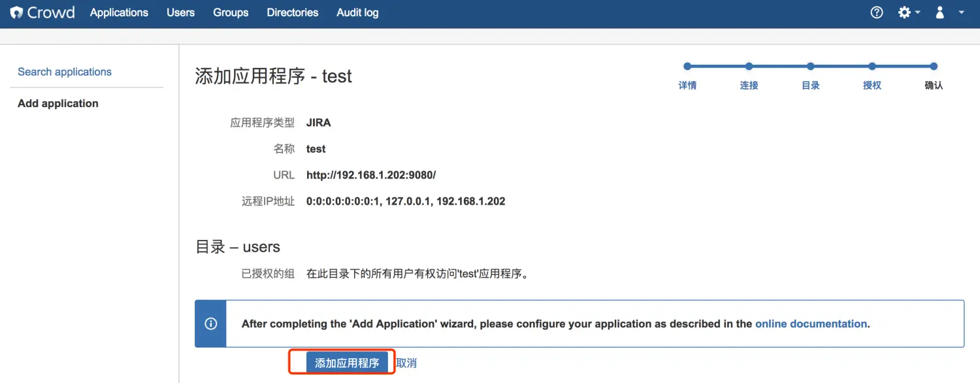Open the Users menu
Image resolution: width=980 pixels, height=383 pixels.
coord(180,13)
